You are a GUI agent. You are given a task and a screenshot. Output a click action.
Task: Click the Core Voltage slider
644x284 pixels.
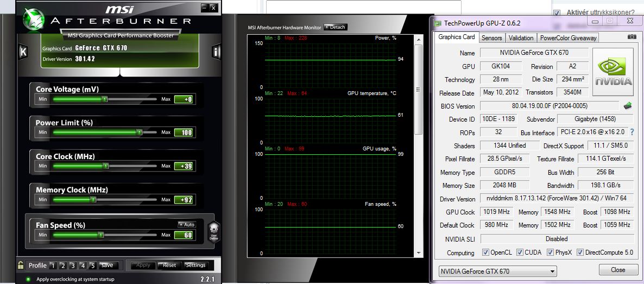pyautogui.click(x=105, y=99)
